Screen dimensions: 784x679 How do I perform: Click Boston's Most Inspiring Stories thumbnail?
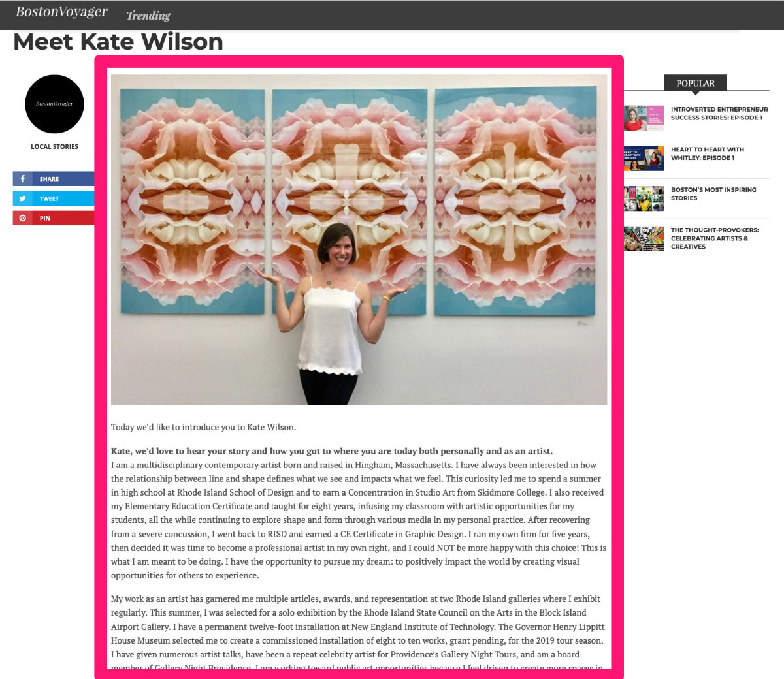point(644,198)
